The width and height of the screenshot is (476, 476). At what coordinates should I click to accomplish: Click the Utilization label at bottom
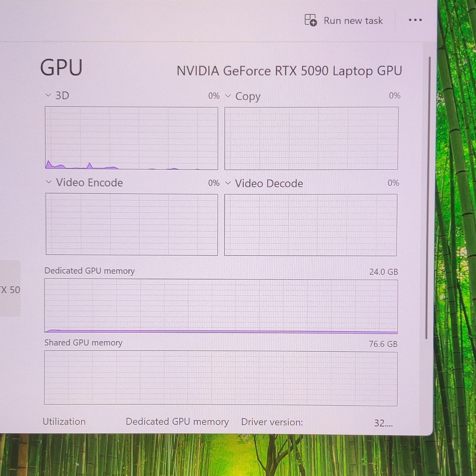[64, 421]
